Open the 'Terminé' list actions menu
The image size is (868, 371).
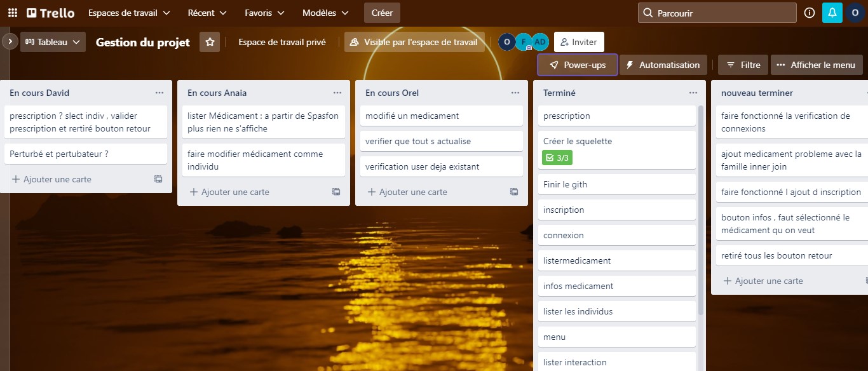pyautogui.click(x=693, y=93)
